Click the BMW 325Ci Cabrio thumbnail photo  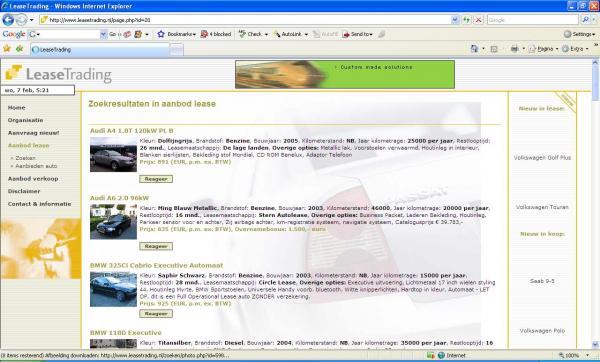(x=113, y=289)
